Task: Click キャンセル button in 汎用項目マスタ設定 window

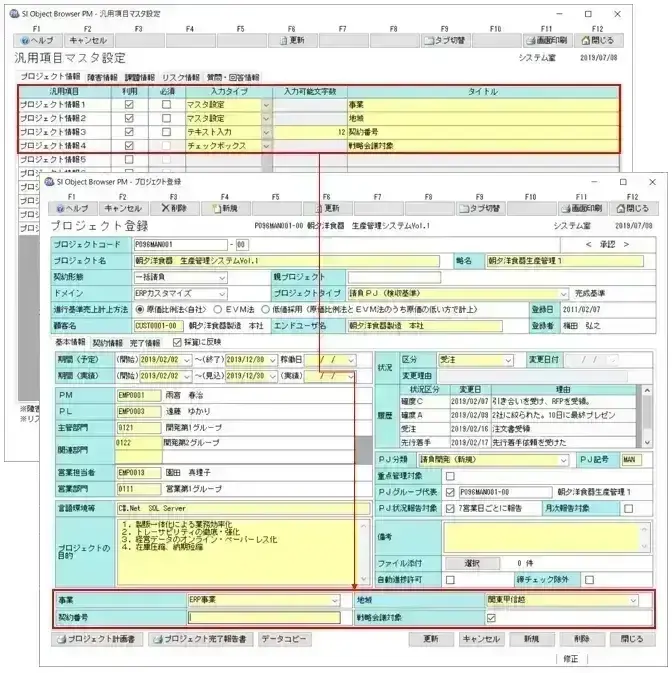Action: pos(88,41)
